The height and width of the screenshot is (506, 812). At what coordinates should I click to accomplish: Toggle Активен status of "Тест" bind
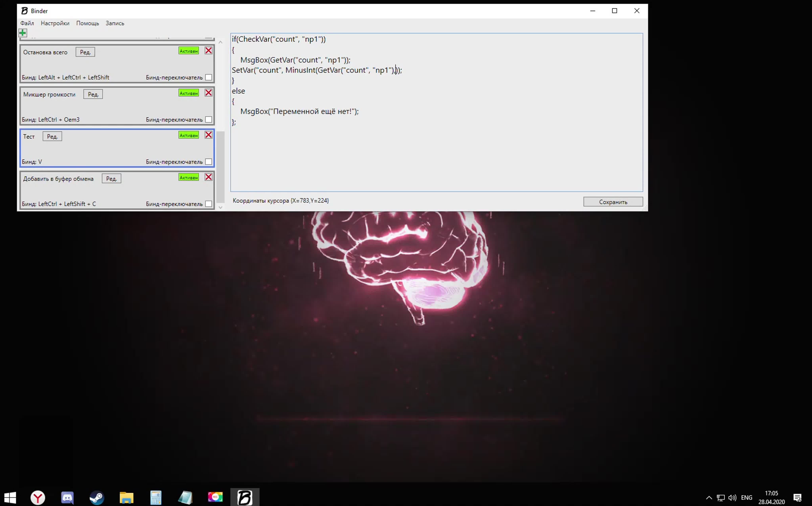189,135
